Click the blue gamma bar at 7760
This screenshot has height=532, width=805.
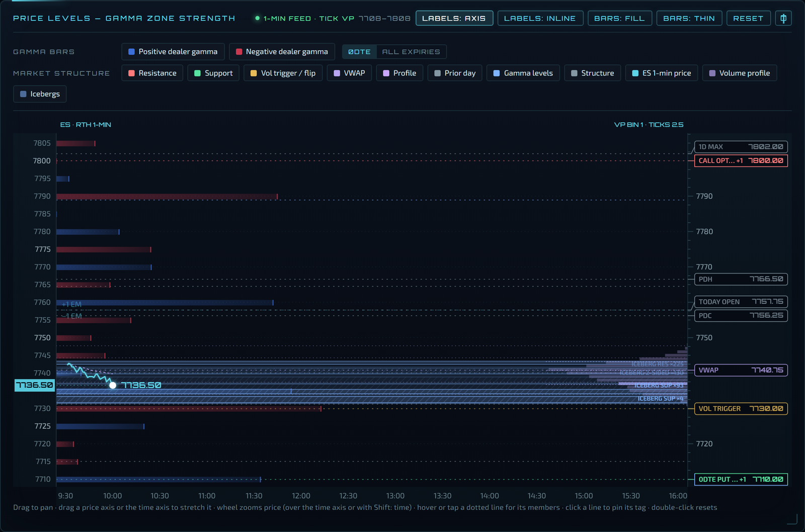pyautogui.click(x=165, y=303)
